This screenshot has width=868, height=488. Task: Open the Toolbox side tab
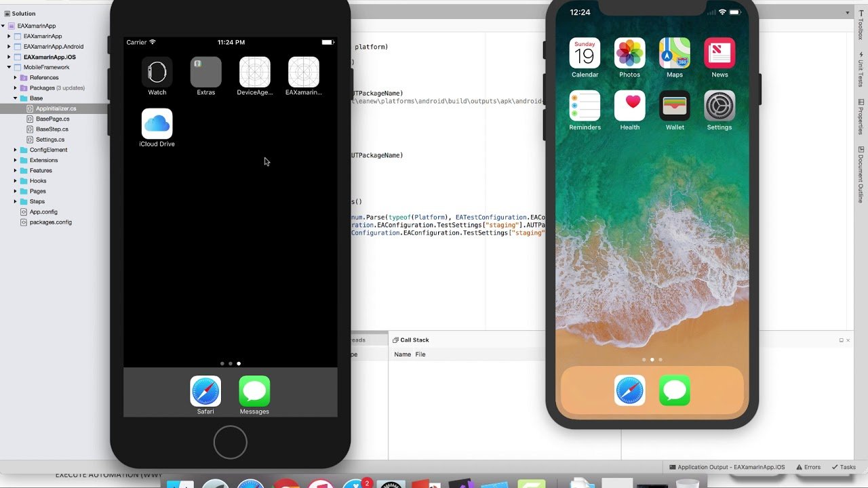861,25
